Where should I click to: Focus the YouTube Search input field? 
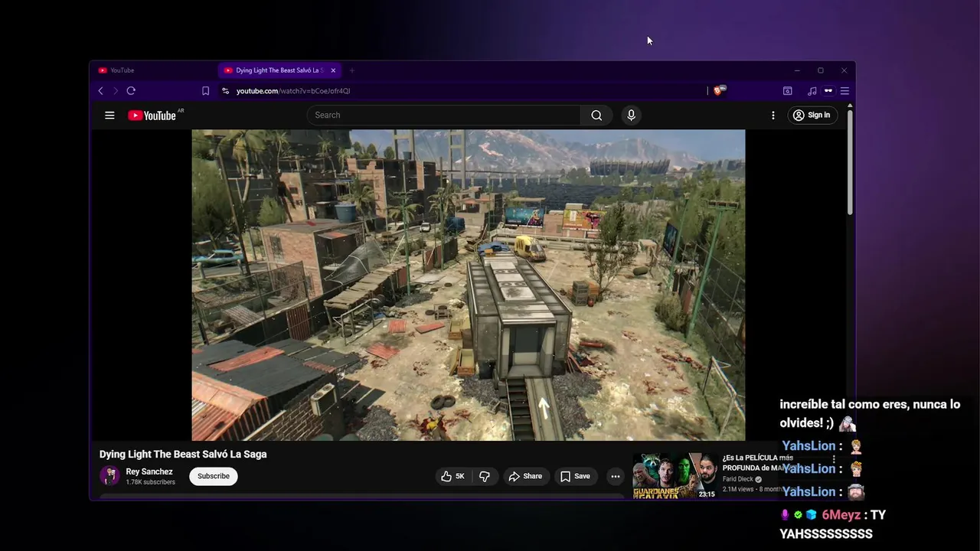coord(444,115)
